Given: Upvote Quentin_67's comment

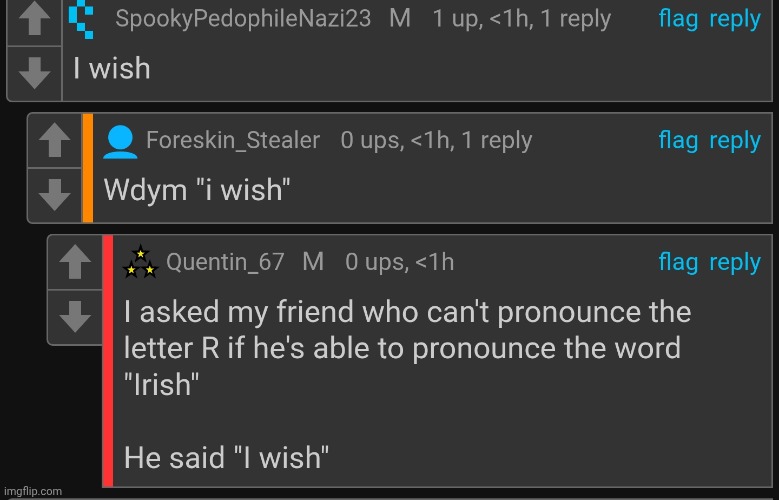Looking at the screenshot, I should point(74,265).
